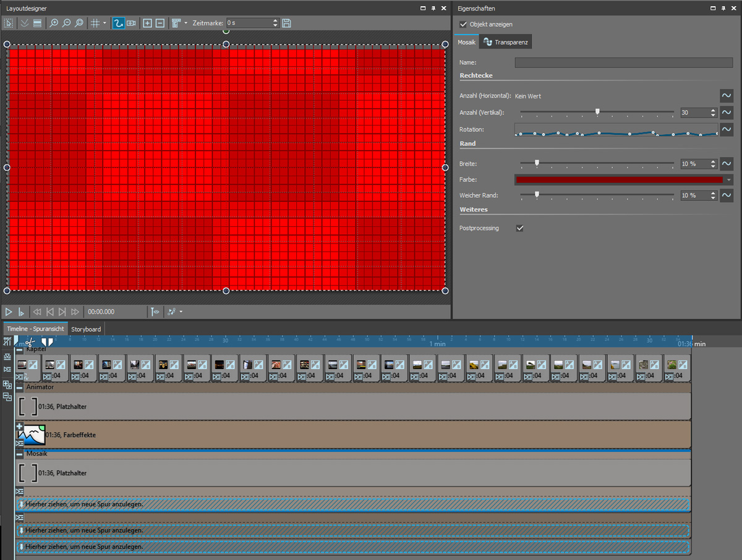Select the camera pan tool icon
742x560 pixels.
(x=131, y=23)
